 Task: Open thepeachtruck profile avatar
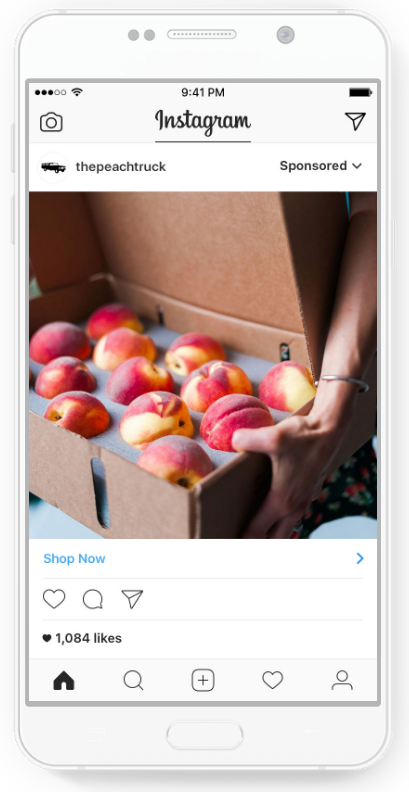click(x=53, y=167)
